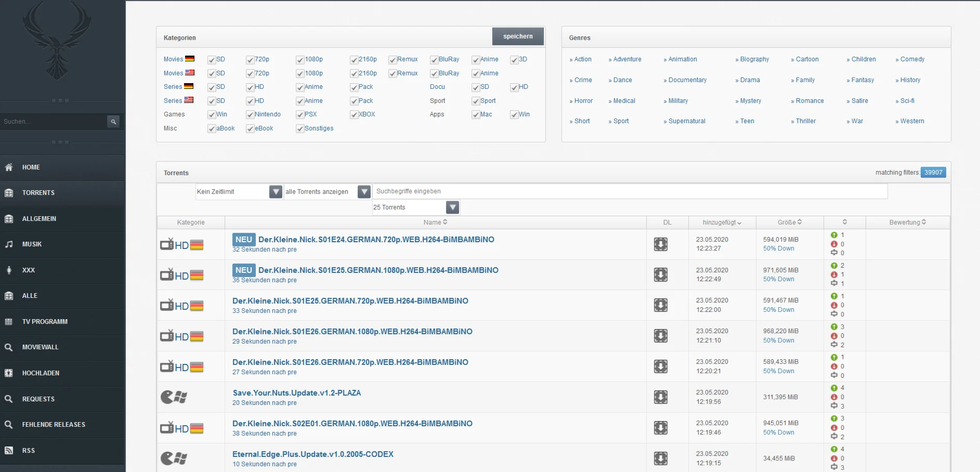Image resolution: width=980 pixels, height=472 pixels.
Task: Click download icon for Eternal.Edge.Plus.Update torrent
Action: [660, 458]
